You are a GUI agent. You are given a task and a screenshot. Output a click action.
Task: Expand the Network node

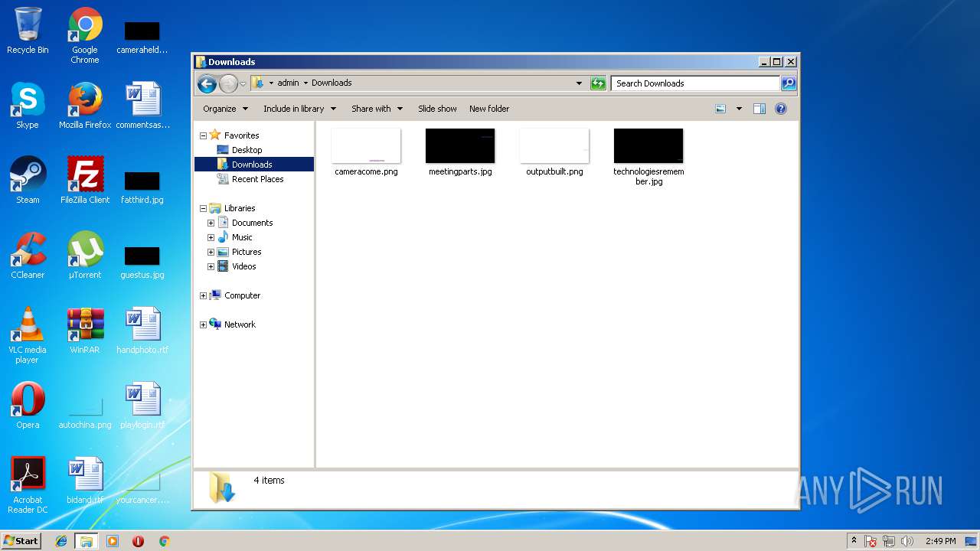pyautogui.click(x=203, y=324)
